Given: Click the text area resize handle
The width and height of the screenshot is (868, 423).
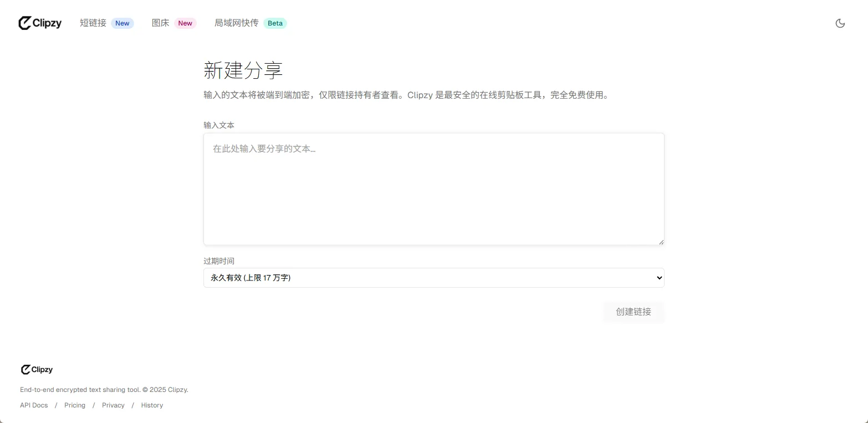Looking at the screenshot, I should tap(661, 242).
